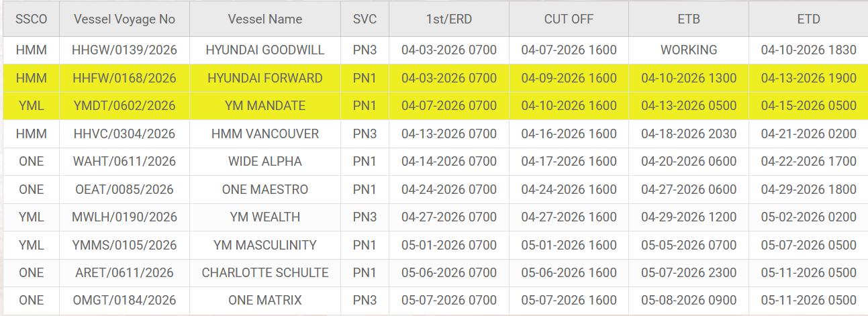The width and height of the screenshot is (868, 316).
Task: Click the CUT OFF column header
Action: point(569,19)
